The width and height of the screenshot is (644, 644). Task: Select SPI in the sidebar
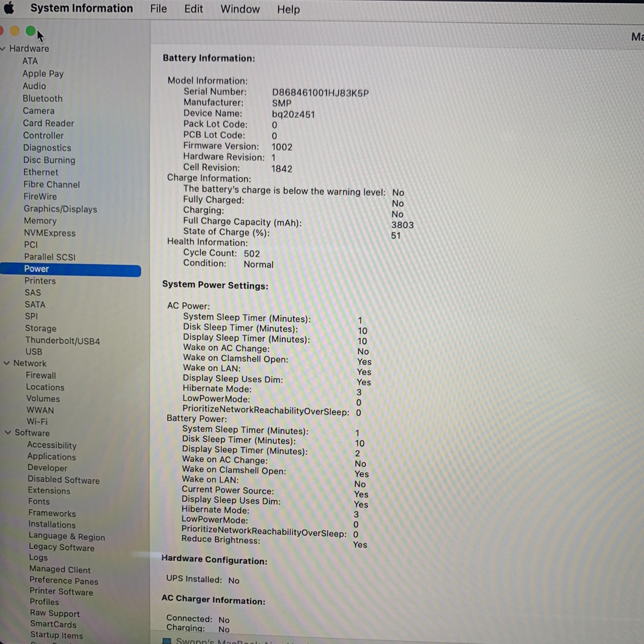tap(31, 316)
